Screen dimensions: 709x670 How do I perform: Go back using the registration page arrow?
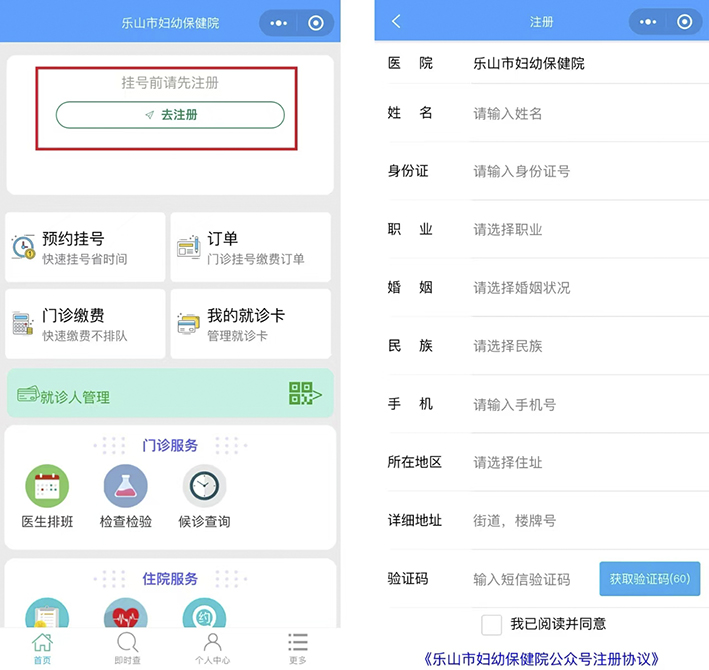(396, 22)
